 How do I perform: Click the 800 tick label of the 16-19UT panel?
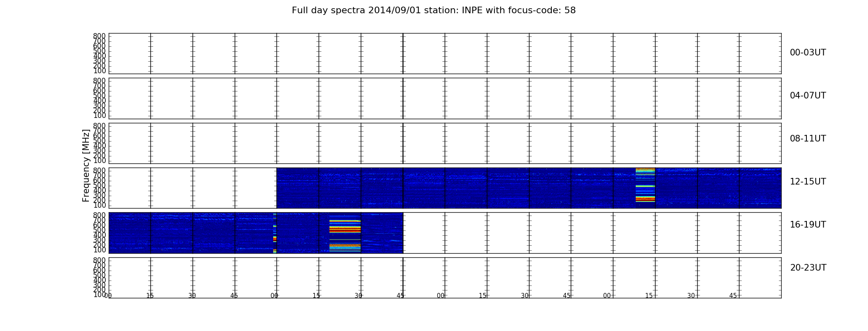point(99,215)
